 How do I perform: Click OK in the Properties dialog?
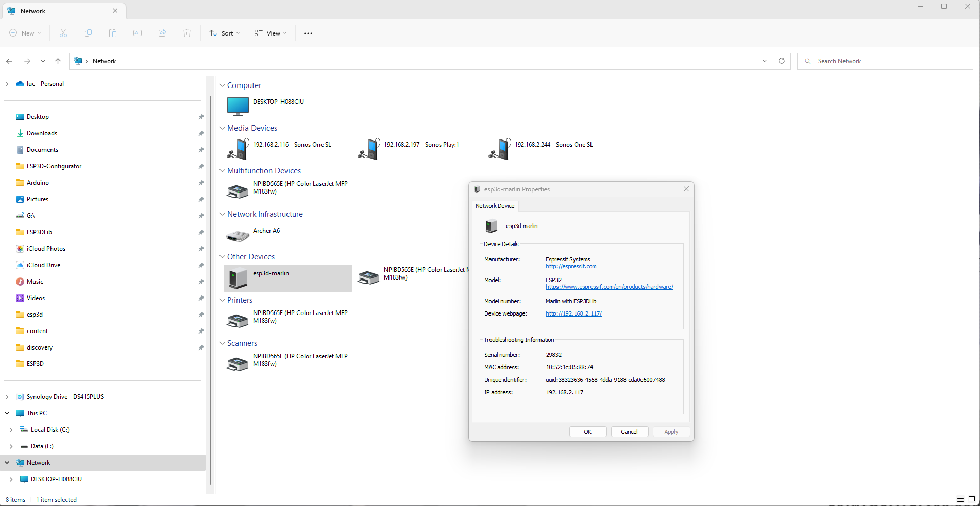click(587, 432)
